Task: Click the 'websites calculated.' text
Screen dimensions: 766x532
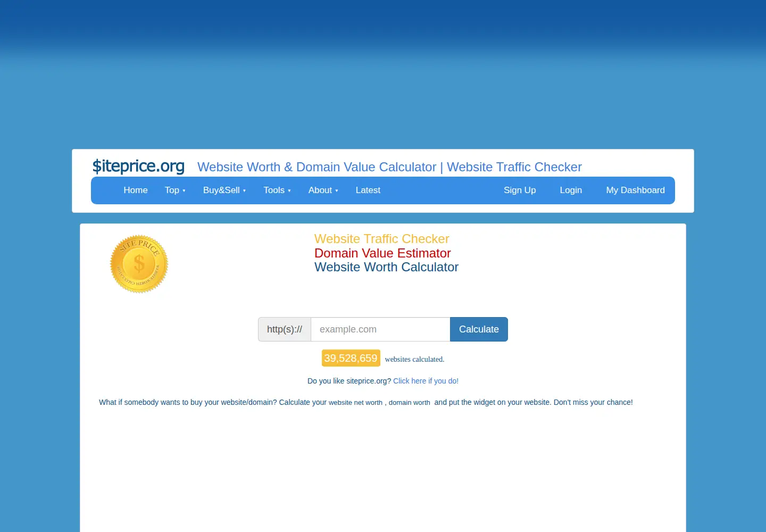Action: 414,359
